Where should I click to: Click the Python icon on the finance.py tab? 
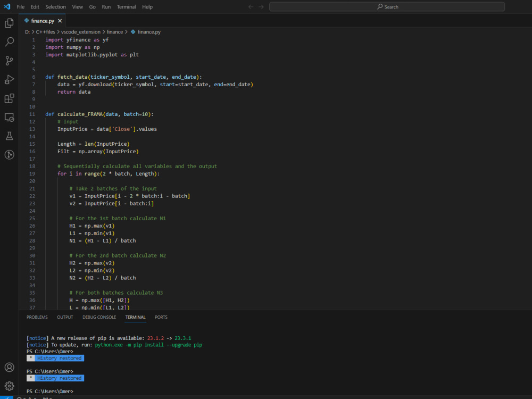pyautogui.click(x=26, y=20)
